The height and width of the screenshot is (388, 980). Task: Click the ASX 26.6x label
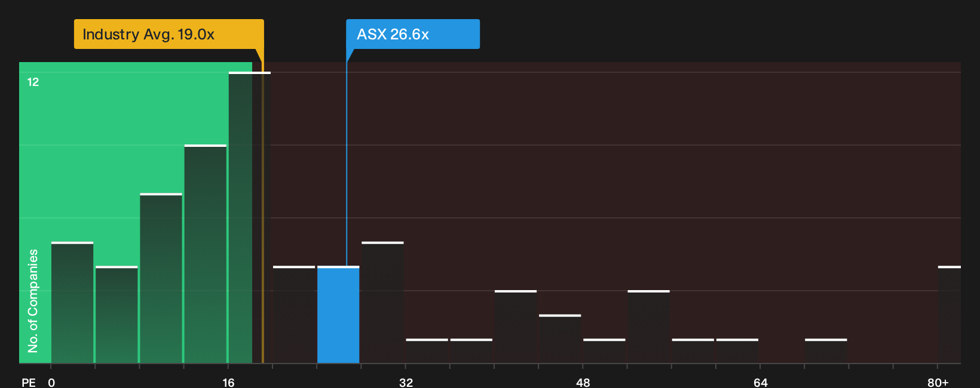412,34
